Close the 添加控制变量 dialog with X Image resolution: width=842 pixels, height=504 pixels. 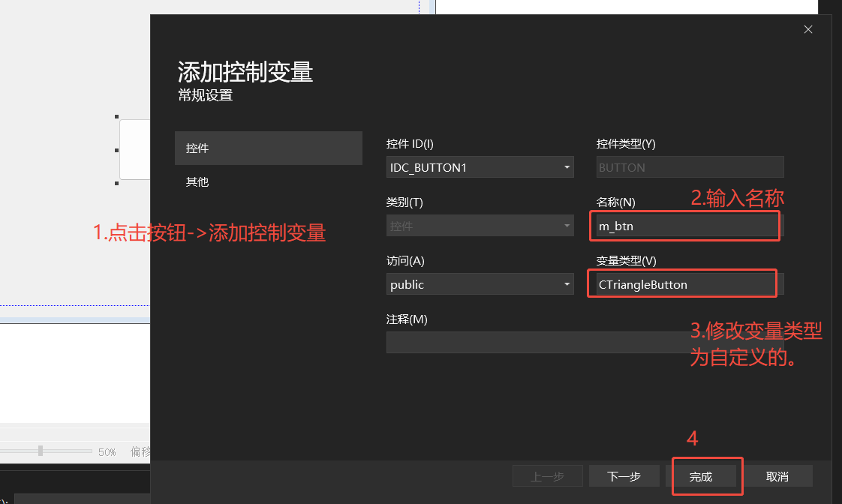click(808, 29)
